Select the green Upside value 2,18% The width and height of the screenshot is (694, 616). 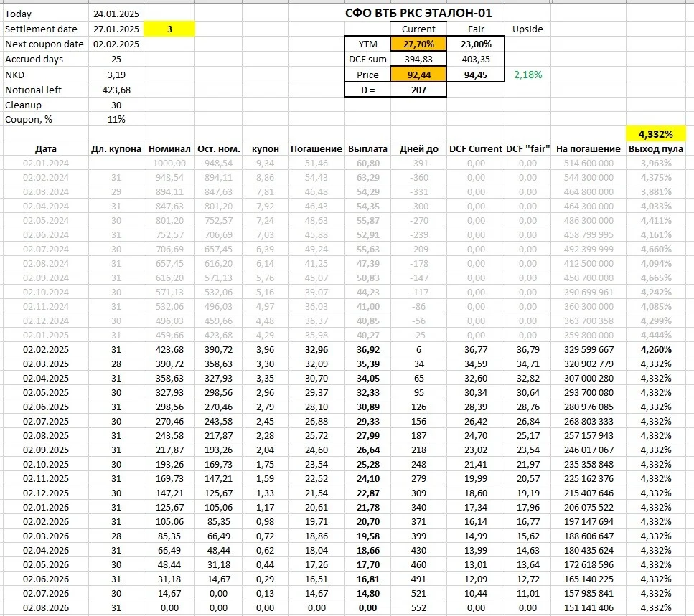coord(527,75)
